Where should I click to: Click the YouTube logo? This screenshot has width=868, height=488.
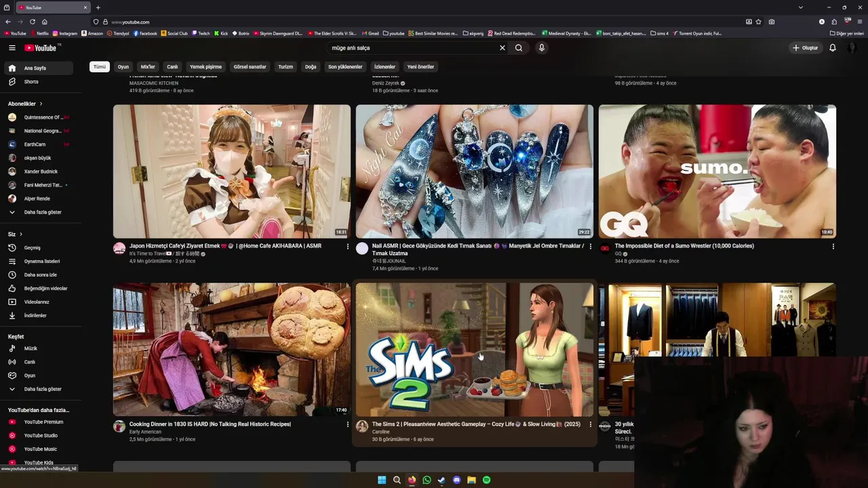(x=41, y=47)
